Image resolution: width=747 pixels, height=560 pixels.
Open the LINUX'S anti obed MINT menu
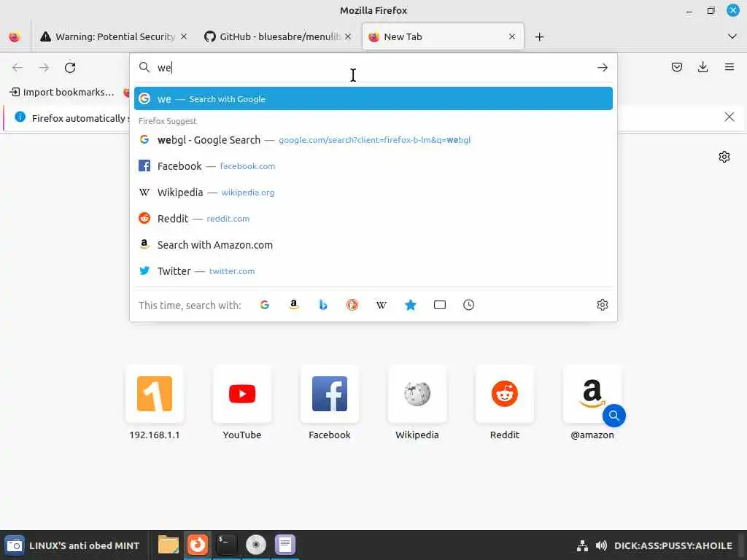click(72, 545)
